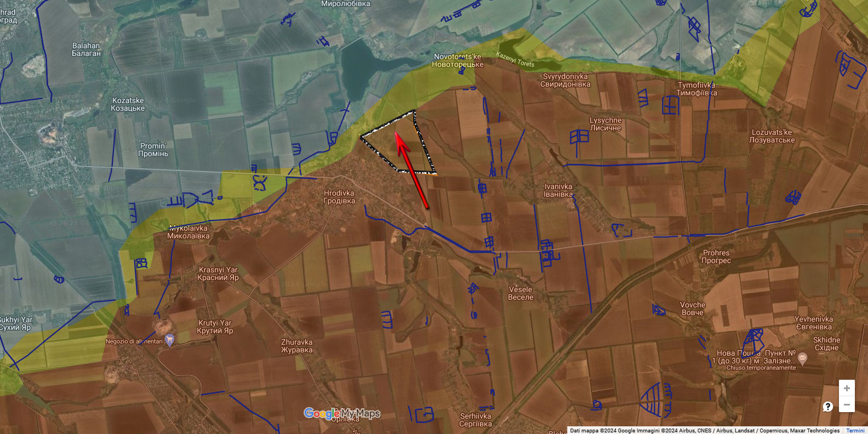Click the Lysychne village label

tap(606, 124)
